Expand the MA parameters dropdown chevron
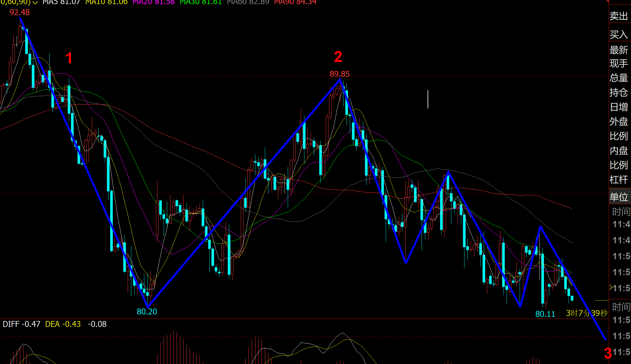The height and width of the screenshot is (364, 631). 35,3
